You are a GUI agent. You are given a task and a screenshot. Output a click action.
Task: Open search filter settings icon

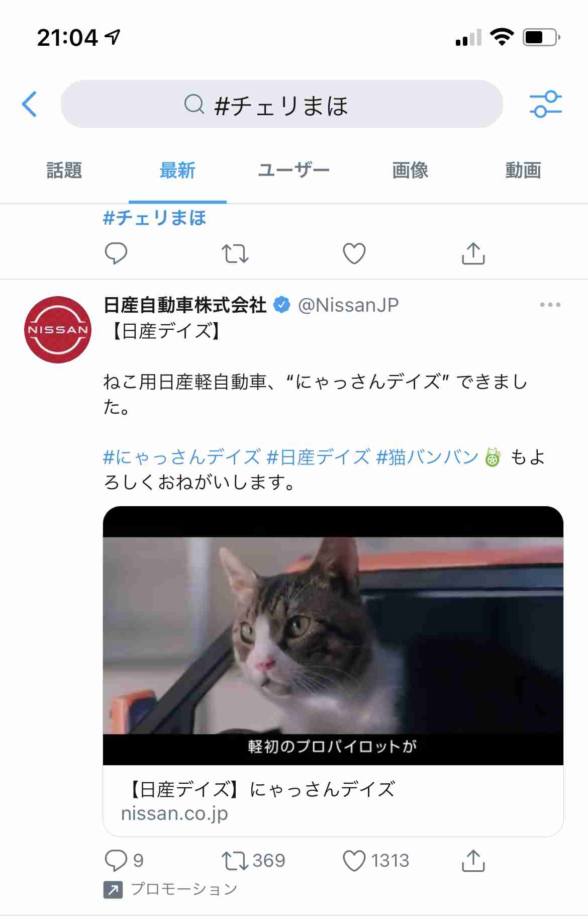[x=545, y=104]
